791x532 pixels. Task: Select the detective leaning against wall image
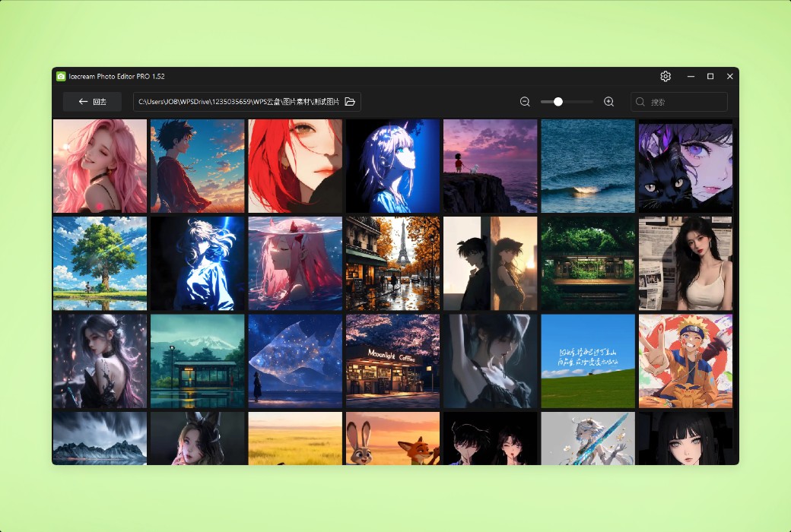tap(490, 263)
